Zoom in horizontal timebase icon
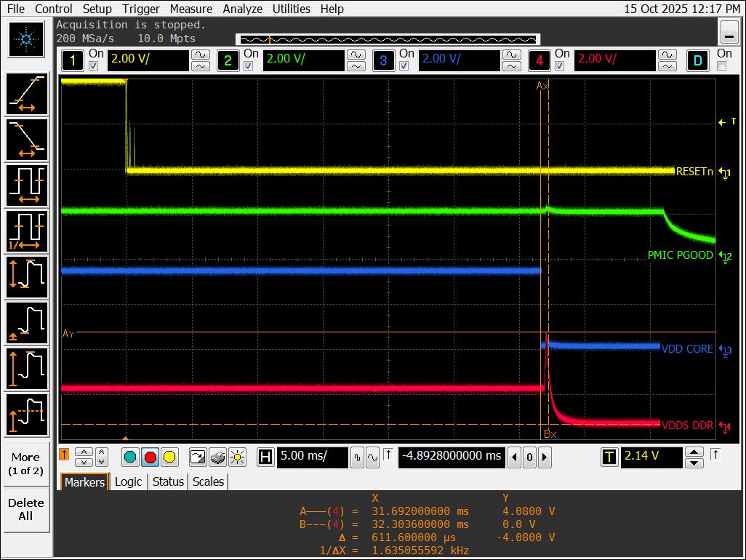 pyautogui.click(x=372, y=457)
